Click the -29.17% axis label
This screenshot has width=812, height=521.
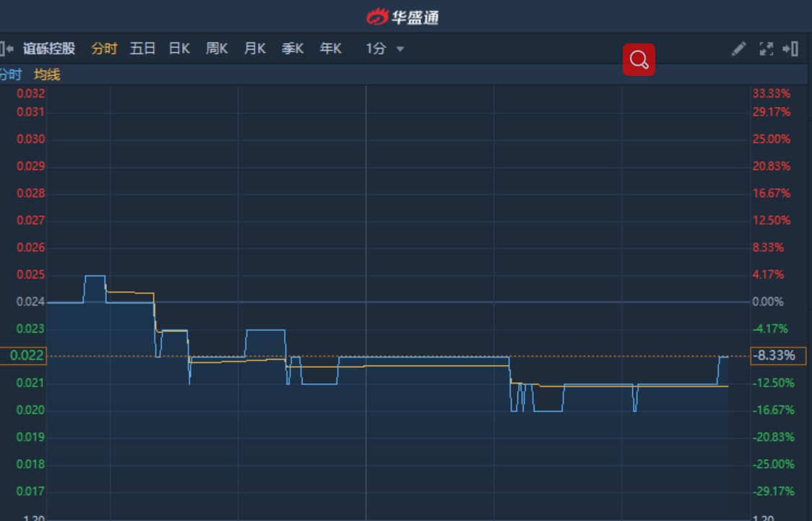tap(774, 491)
